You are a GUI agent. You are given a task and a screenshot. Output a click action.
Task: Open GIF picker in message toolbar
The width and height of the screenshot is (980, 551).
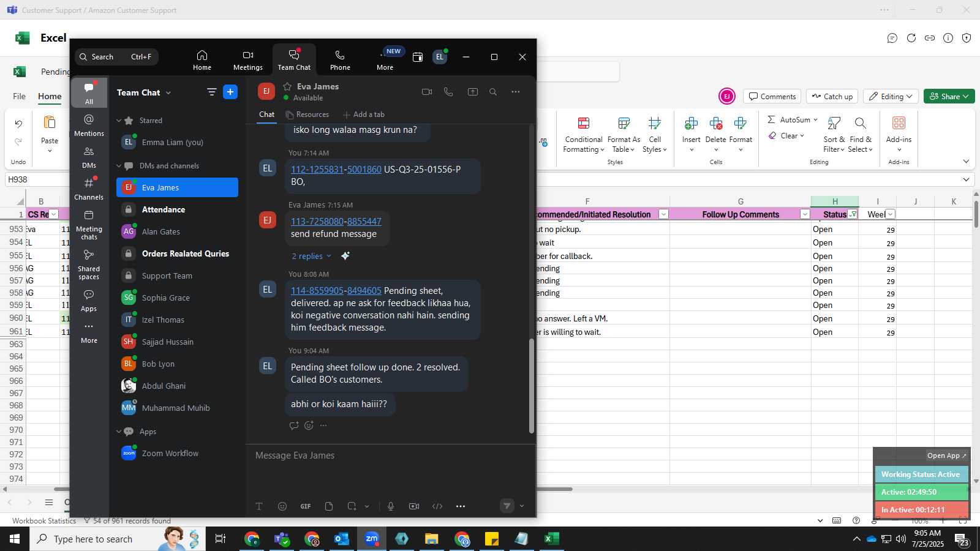tap(306, 506)
